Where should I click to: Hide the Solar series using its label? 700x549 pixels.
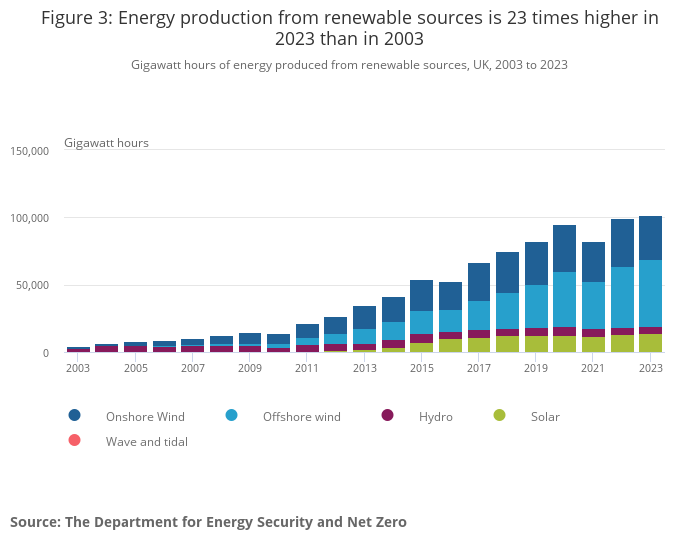(545, 416)
